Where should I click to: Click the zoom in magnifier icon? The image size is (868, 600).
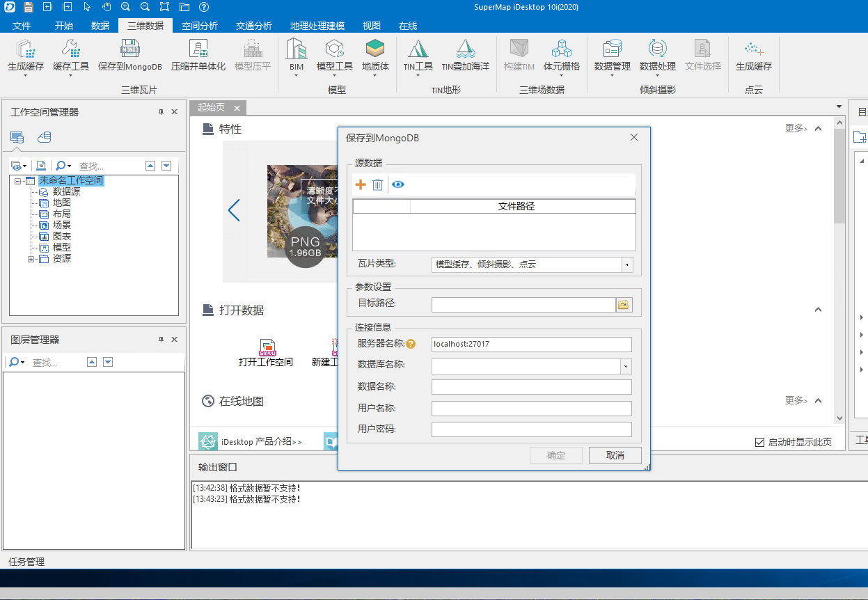126,8
